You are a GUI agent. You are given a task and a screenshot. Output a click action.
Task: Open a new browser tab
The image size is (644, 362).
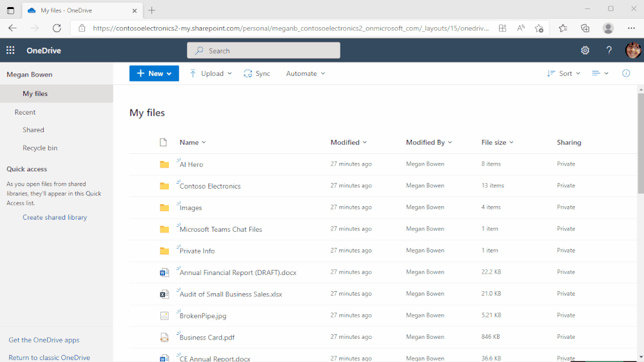pyautogui.click(x=151, y=10)
